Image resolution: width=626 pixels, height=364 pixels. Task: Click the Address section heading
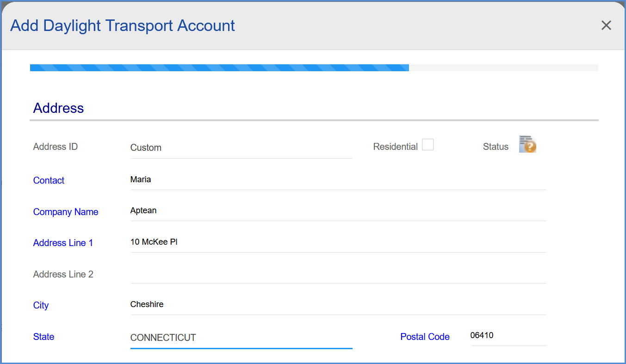pyautogui.click(x=58, y=108)
